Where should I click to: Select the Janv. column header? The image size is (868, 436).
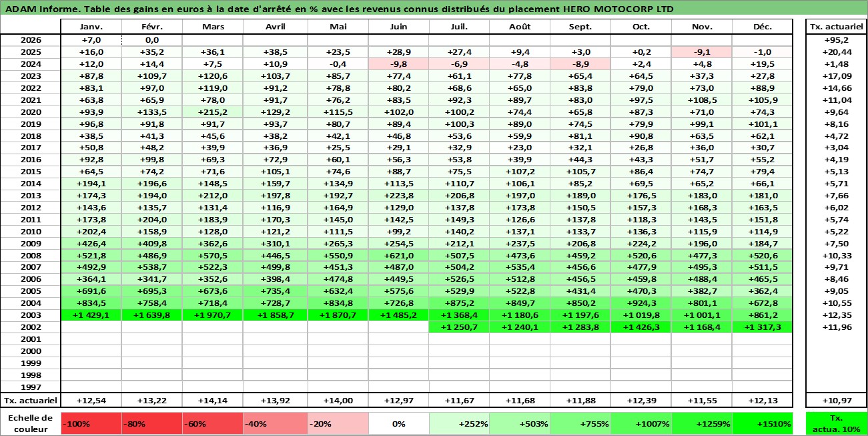point(91,27)
